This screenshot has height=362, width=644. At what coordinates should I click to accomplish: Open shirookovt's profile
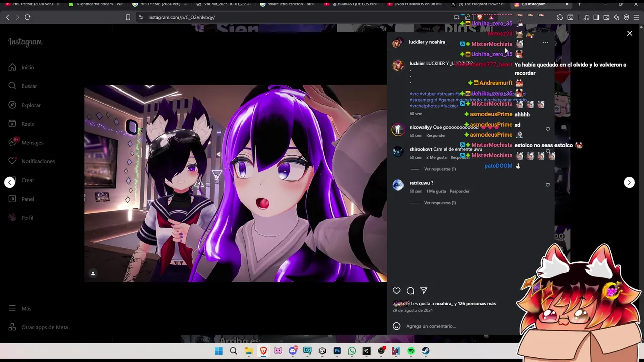click(x=421, y=149)
